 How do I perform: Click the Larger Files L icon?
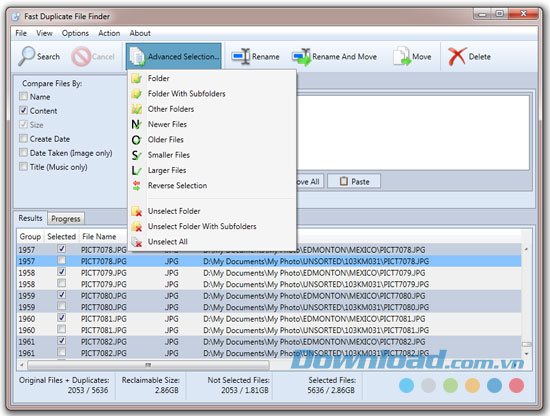click(x=136, y=170)
